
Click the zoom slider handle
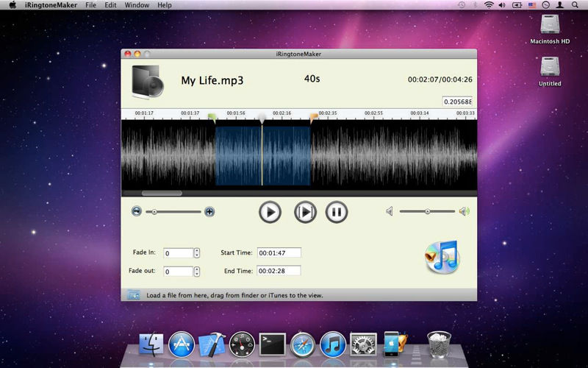[154, 212]
